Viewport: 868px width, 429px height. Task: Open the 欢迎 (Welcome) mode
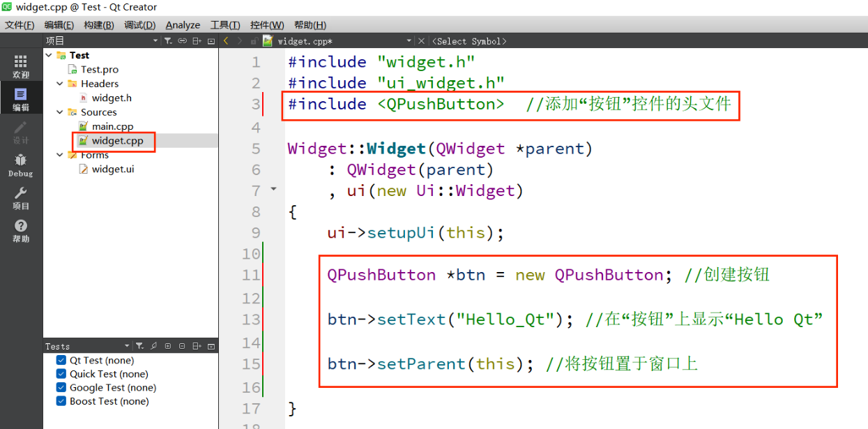point(21,66)
